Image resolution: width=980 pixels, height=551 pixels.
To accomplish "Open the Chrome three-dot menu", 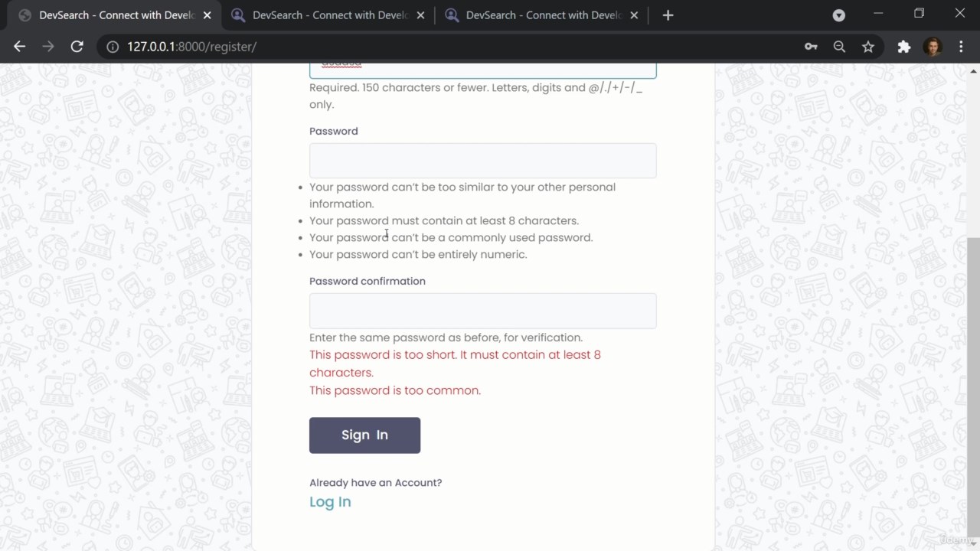I will tap(961, 47).
